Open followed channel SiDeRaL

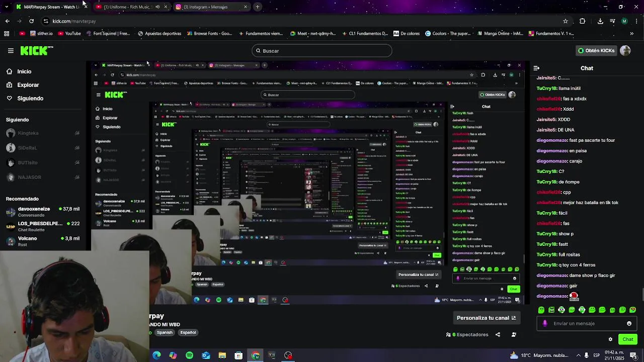pyautogui.click(x=43, y=148)
